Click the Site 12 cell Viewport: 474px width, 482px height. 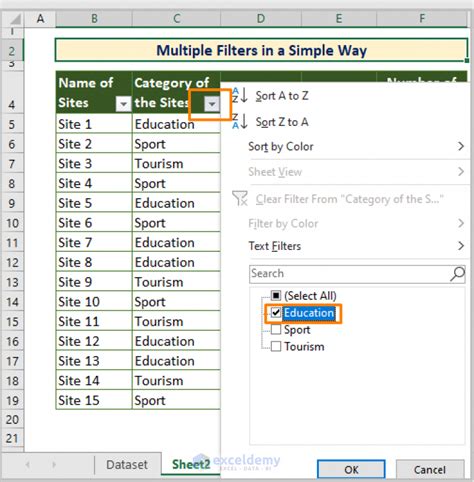[94, 341]
